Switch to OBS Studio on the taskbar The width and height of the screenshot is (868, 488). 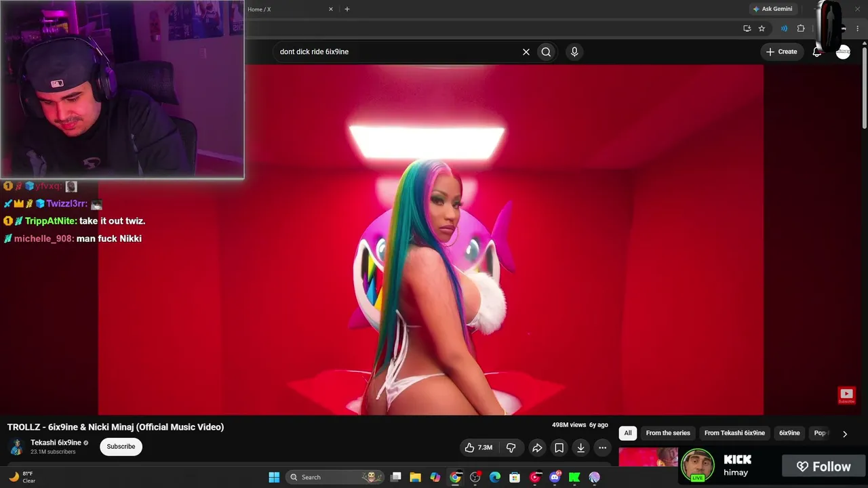475,477
